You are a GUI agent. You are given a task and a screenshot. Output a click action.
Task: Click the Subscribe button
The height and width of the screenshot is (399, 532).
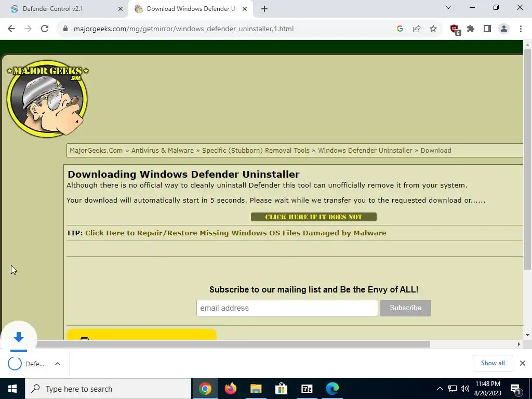(405, 308)
